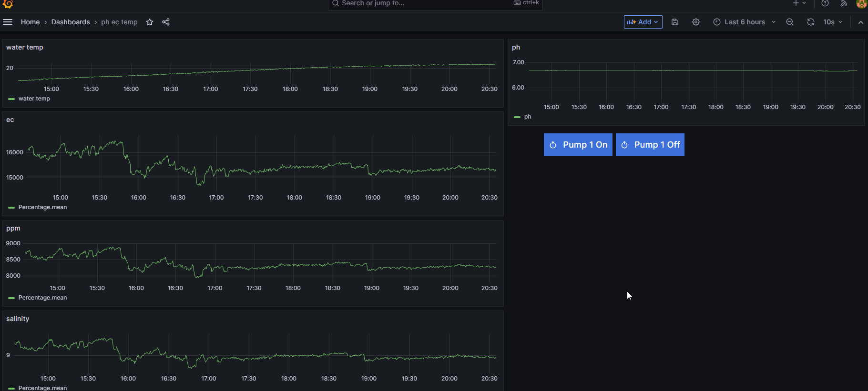Toggle Percentage.mean legend in salinity panel

pos(42,388)
